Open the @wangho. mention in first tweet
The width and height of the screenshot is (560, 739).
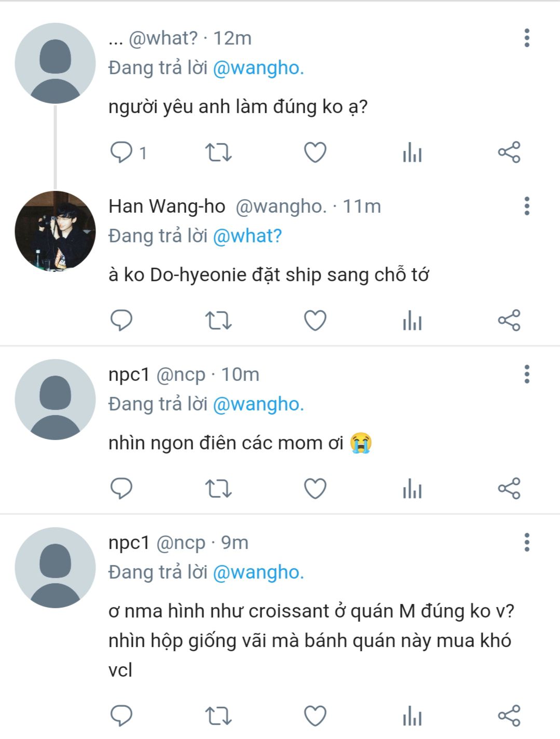coord(258,68)
